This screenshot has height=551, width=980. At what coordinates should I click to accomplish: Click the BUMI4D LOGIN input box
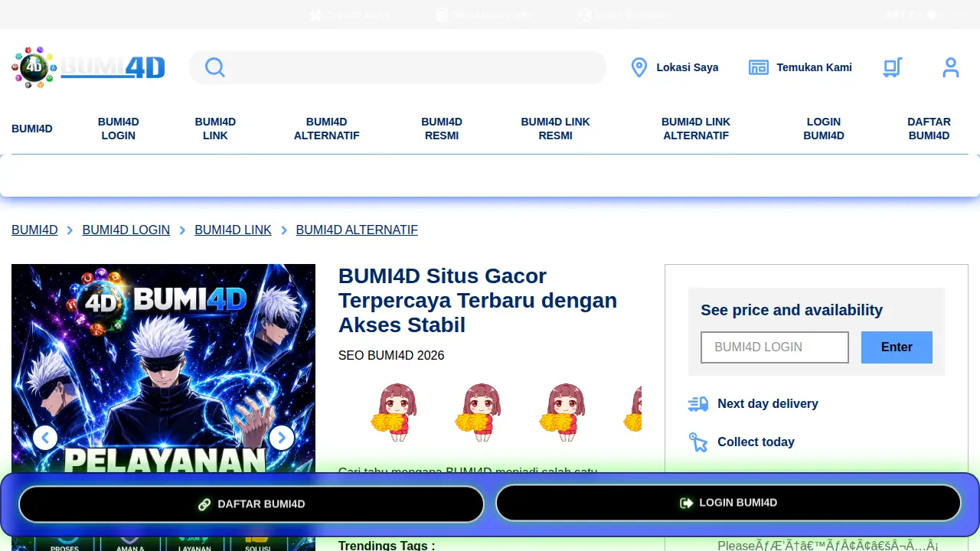pyautogui.click(x=775, y=347)
